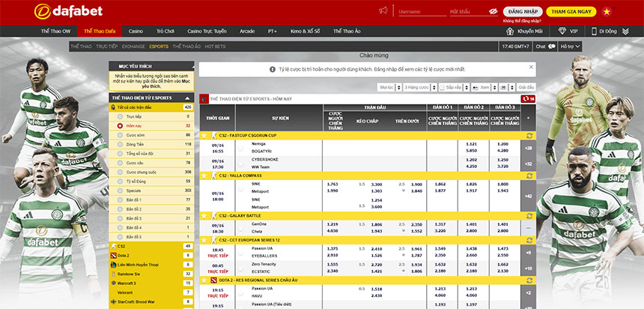644x309 pixels.
Task: Click the Dota 2 icon in sidebar
Action: [112, 255]
